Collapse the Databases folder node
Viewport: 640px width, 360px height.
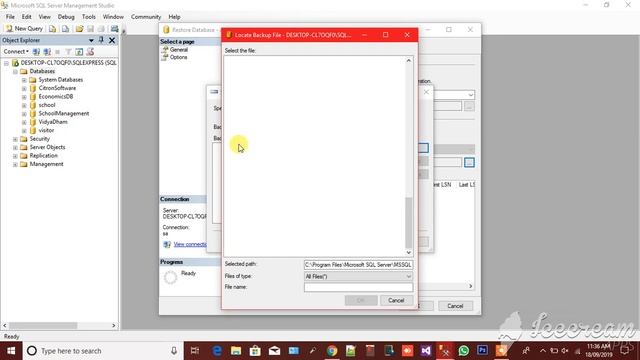[15, 71]
